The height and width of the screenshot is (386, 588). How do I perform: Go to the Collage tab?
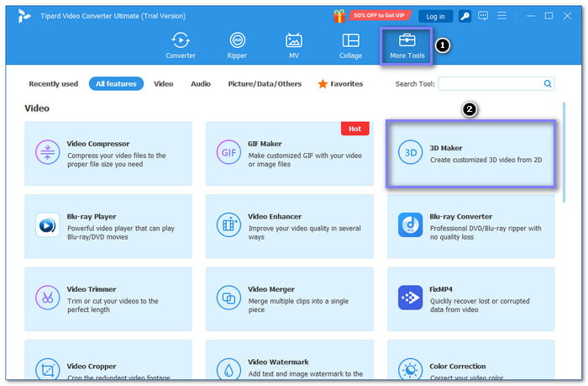pos(350,45)
